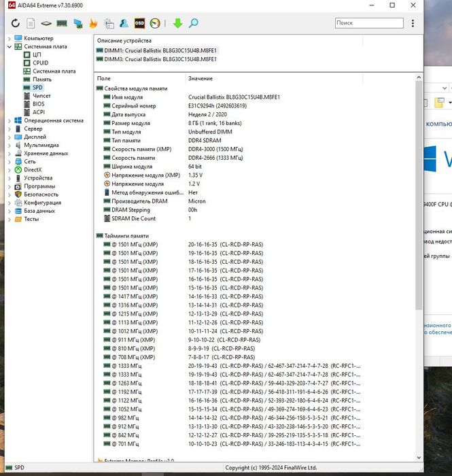Image resolution: width=452 pixels, height=476 pixels.
Task: Click the network computers toolbar icon
Action: (x=78, y=23)
